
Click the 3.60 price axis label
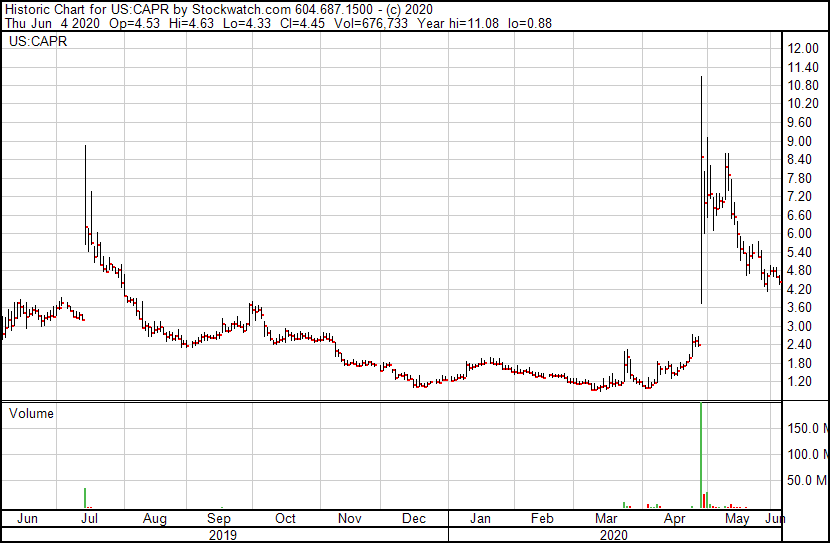pyautogui.click(x=799, y=307)
